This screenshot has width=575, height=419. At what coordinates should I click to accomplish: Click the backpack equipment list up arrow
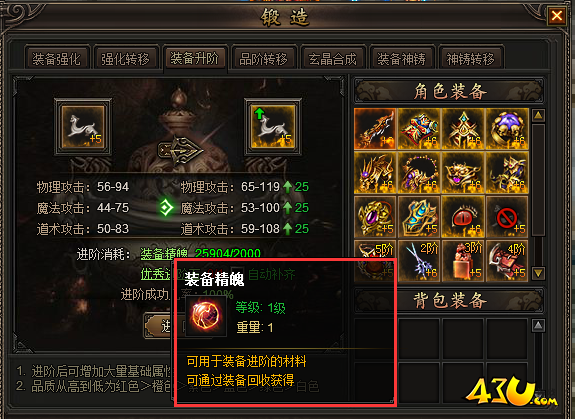point(538,325)
